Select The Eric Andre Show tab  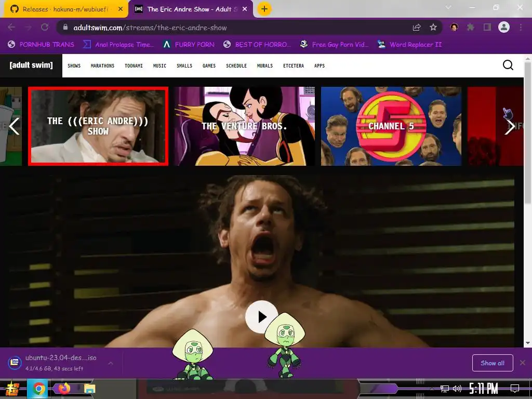point(190,9)
